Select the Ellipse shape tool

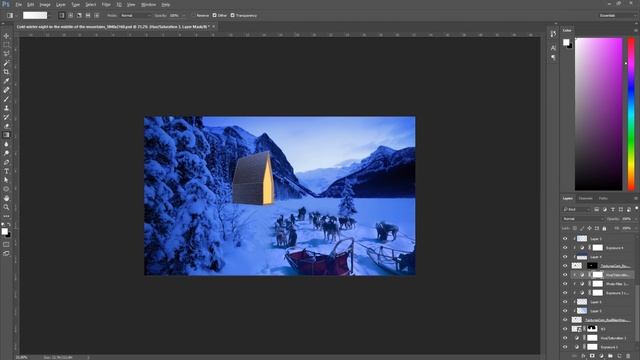pyautogui.click(x=6, y=189)
